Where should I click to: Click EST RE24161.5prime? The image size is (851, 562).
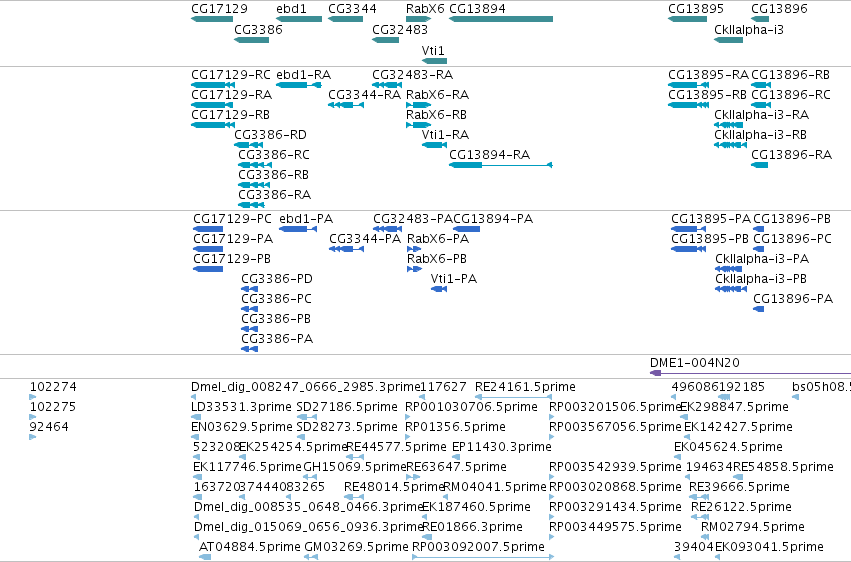pyautogui.click(x=513, y=397)
